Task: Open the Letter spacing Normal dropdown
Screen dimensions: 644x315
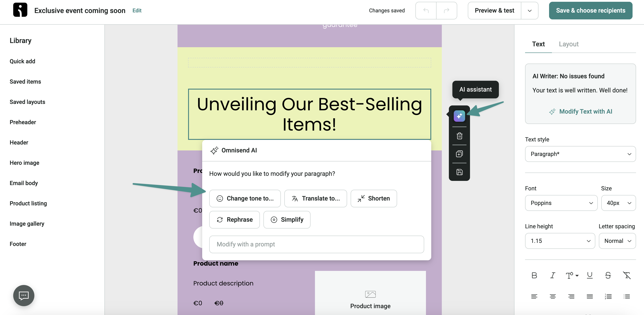Action: click(617, 241)
